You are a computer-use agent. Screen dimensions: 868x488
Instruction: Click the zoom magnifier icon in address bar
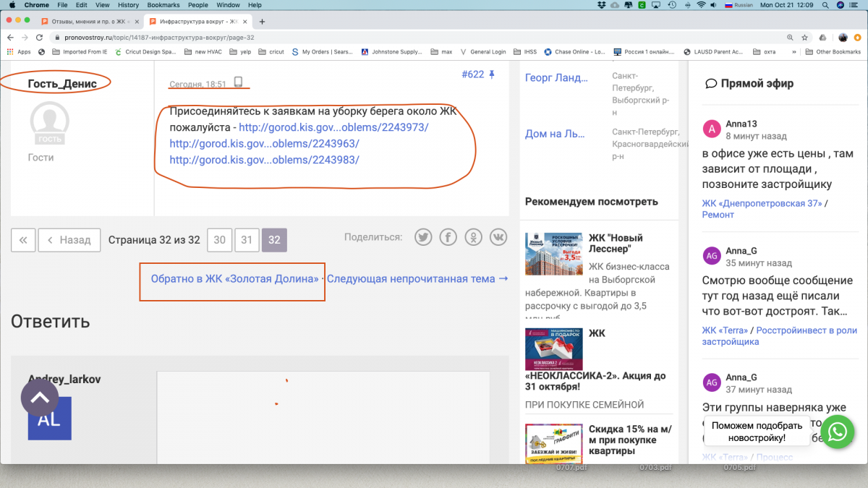coord(790,38)
